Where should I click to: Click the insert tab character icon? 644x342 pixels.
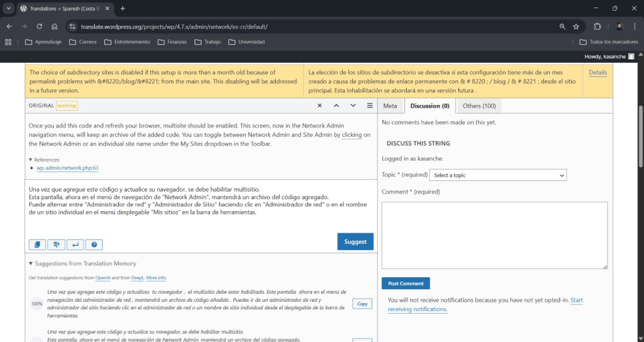(x=56, y=245)
